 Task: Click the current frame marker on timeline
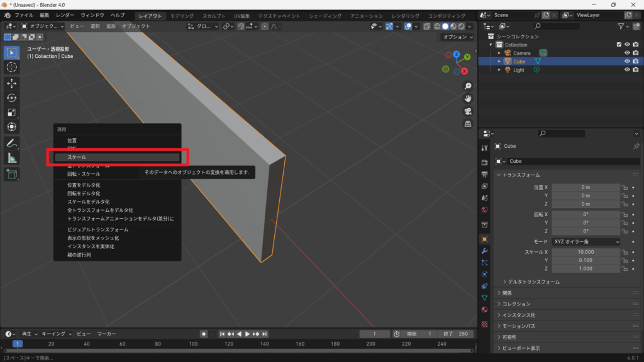pos(18,344)
